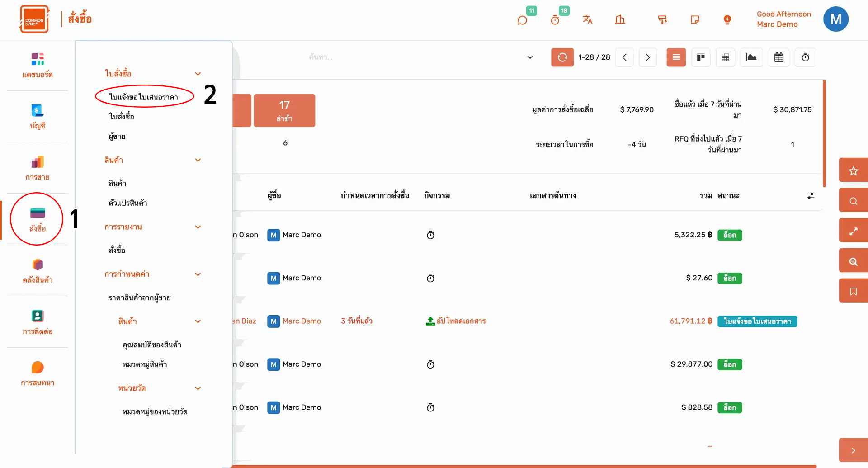The height and width of the screenshot is (468, 868).
Task: Collapse the การรายงาน menu section
Action: click(198, 227)
